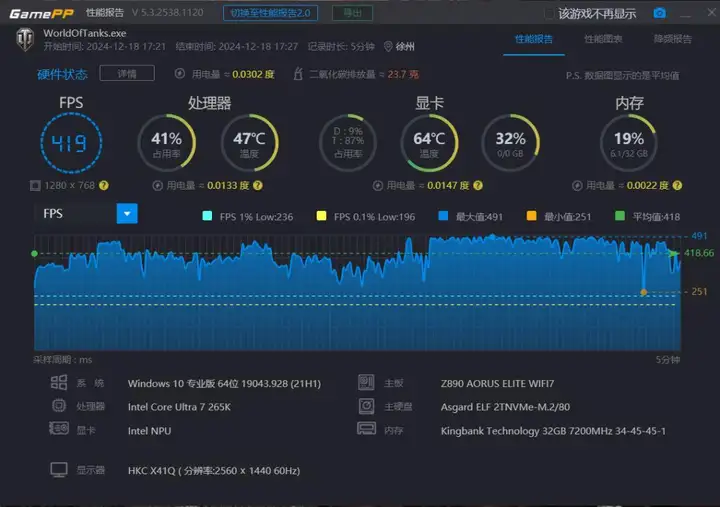
Task: Click the GamePP logo
Action: (41, 13)
